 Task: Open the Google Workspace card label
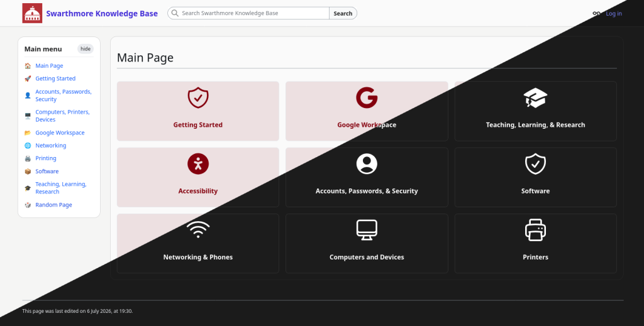[367, 124]
